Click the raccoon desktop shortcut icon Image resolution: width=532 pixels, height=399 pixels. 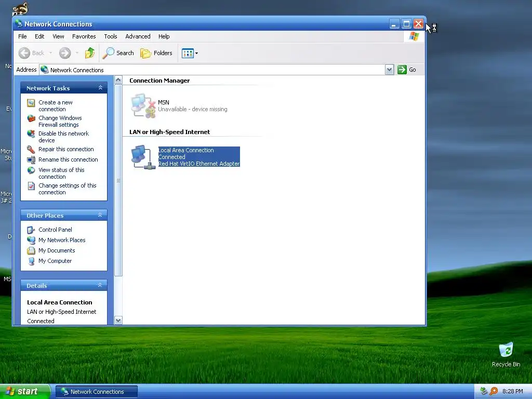click(x=20, y=9)
